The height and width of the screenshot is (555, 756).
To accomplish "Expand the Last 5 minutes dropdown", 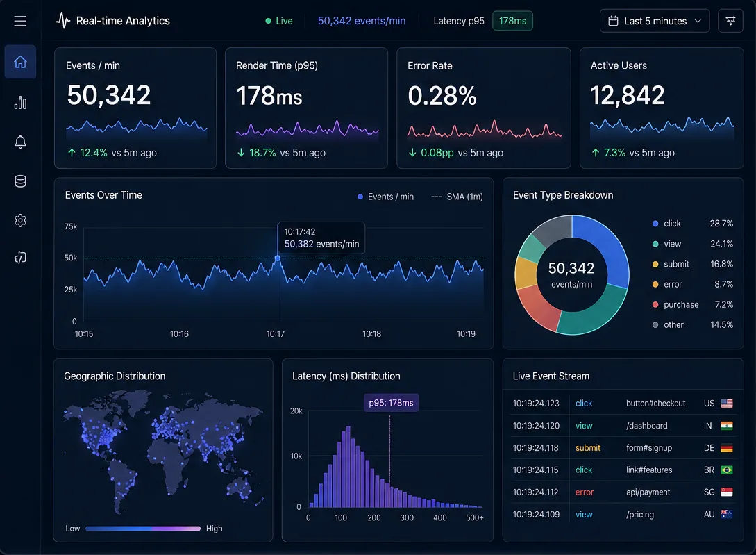I will 655,21.
